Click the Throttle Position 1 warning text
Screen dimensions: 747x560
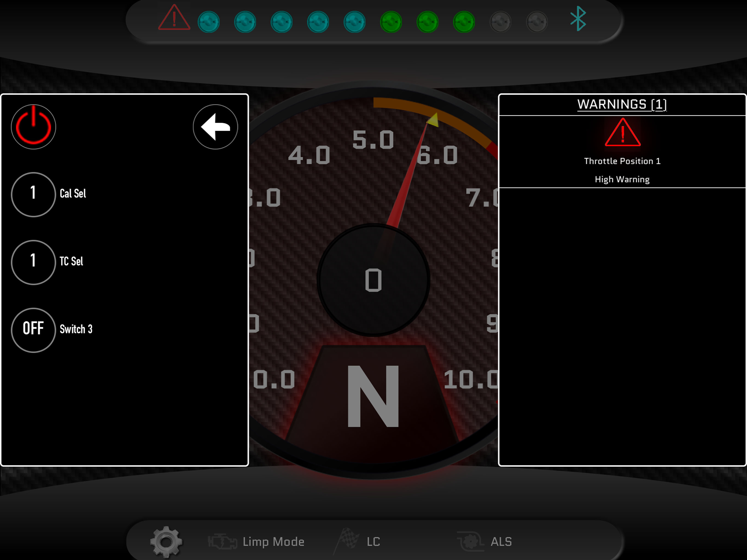click(622, 161)
